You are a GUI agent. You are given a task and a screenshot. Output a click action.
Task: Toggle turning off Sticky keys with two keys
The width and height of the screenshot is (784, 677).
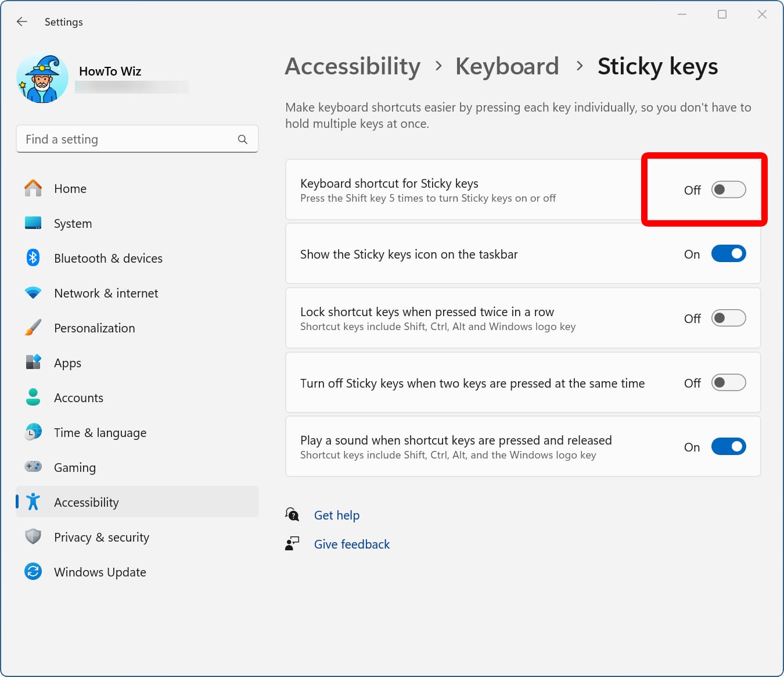point(728,382)
